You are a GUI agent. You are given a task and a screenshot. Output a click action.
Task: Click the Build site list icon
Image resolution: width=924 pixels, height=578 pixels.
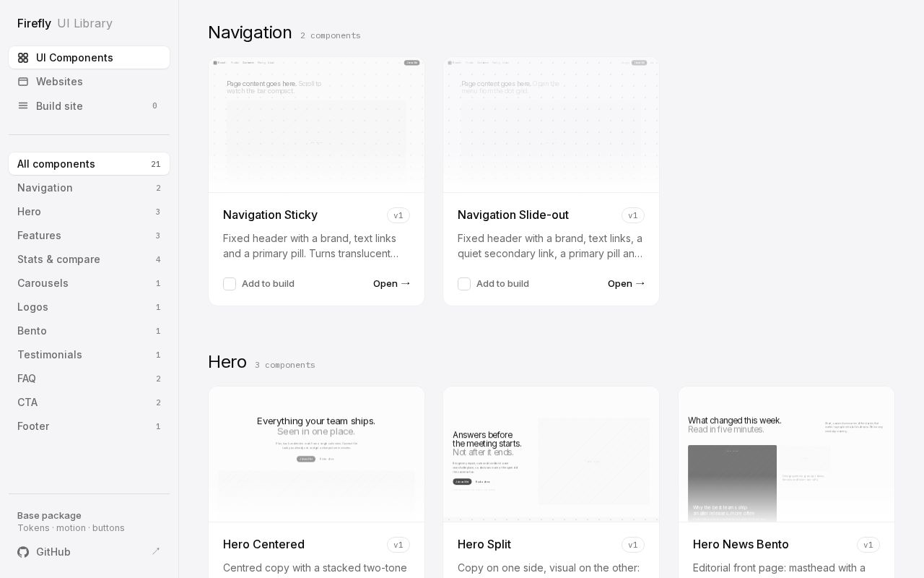coord(23,105)
